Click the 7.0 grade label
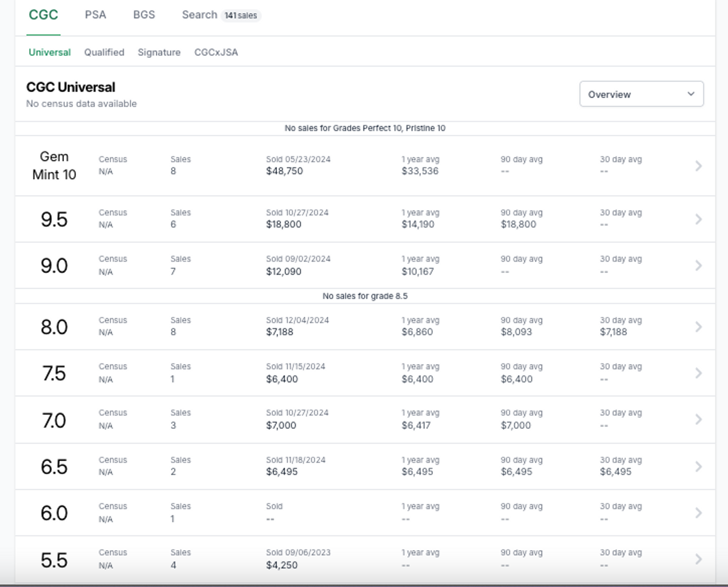 tap(54, 420)
